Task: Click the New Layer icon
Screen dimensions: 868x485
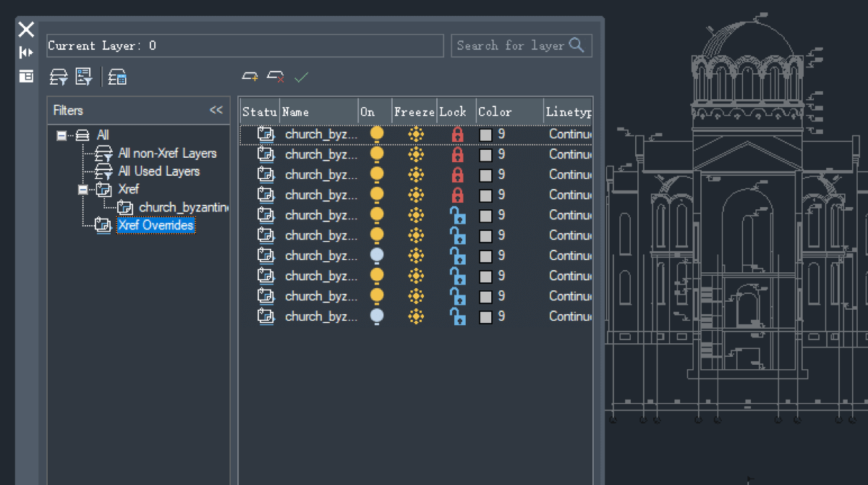Action: click(250, 76)
